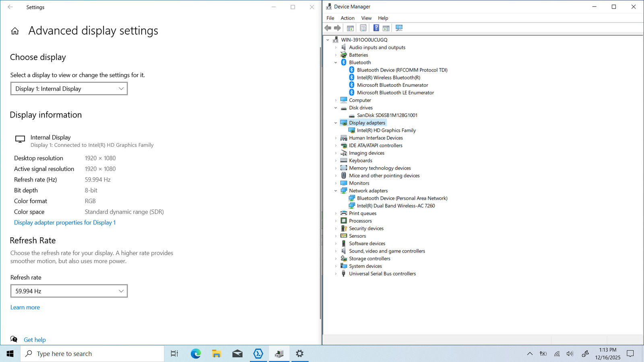The image size is (644, 362).
Task: Toggle the Show/Hide Action Pane toolbar icon
Action: (x=386, y=28)
